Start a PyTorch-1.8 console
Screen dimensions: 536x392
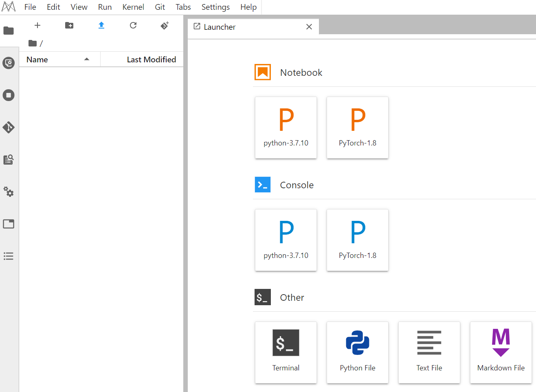(x=358, y=240)
